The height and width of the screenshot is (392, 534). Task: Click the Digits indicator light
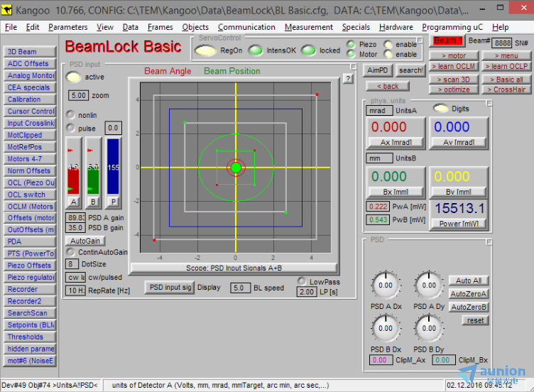[x=441, y=109]
